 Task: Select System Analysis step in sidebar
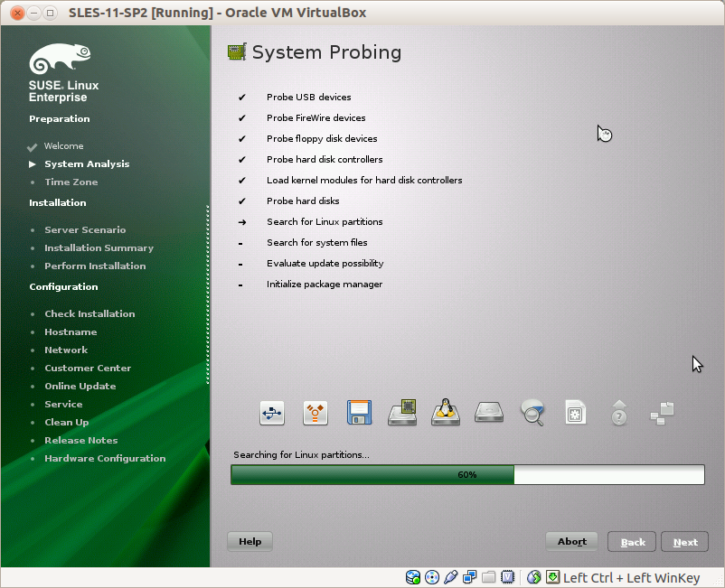[87, 164]
